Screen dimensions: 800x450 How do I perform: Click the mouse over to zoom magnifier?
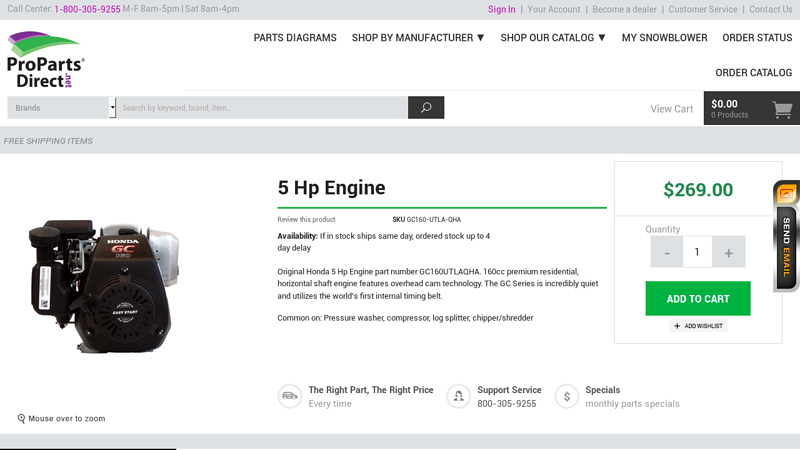[21, 418]
